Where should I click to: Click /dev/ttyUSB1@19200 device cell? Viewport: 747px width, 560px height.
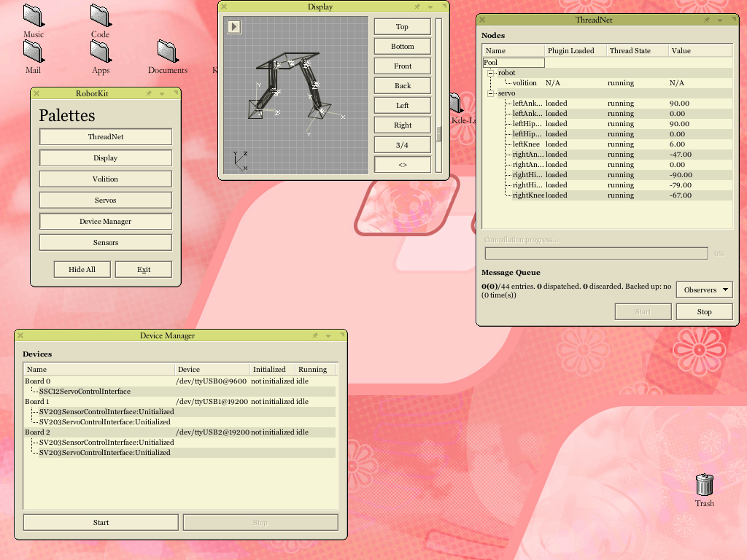pos(212,402)
